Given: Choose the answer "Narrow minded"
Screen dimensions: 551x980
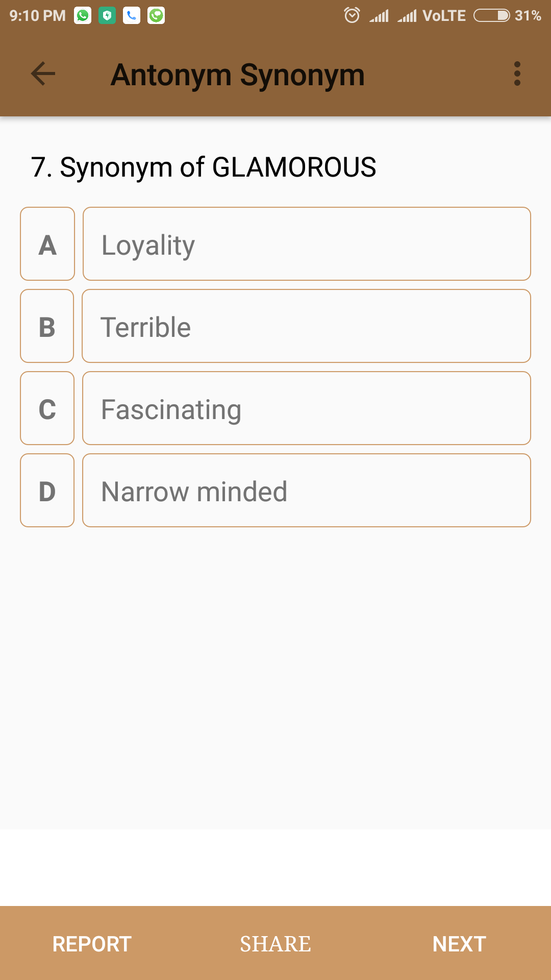Looking at the screenshot, I should pyautogui.click(x=307, y=491).
